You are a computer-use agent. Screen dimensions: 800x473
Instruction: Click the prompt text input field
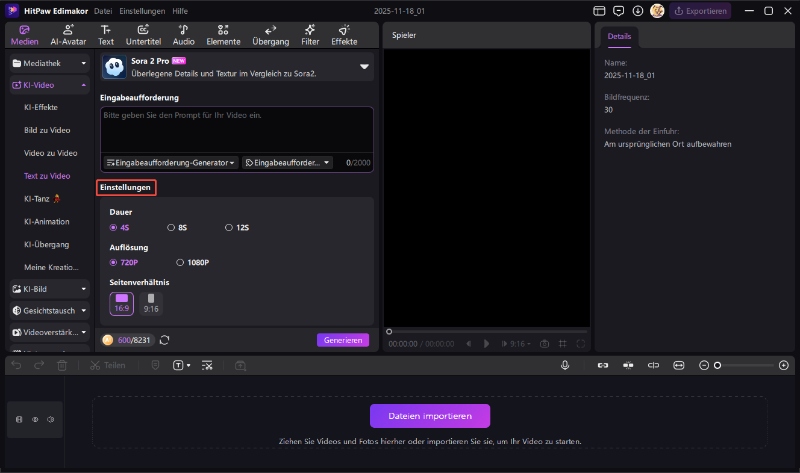237,130
